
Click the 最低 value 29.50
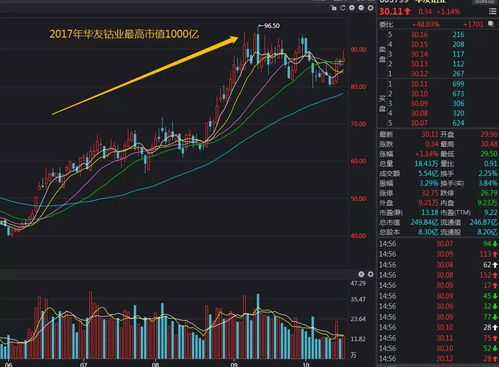[489, 154]
